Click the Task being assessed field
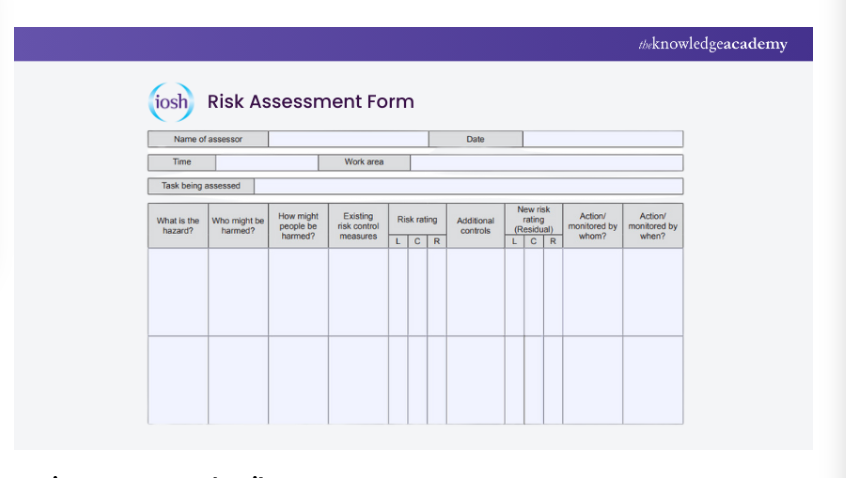The width and height of the screenshot is (850, 478). [x=468, y=186]
